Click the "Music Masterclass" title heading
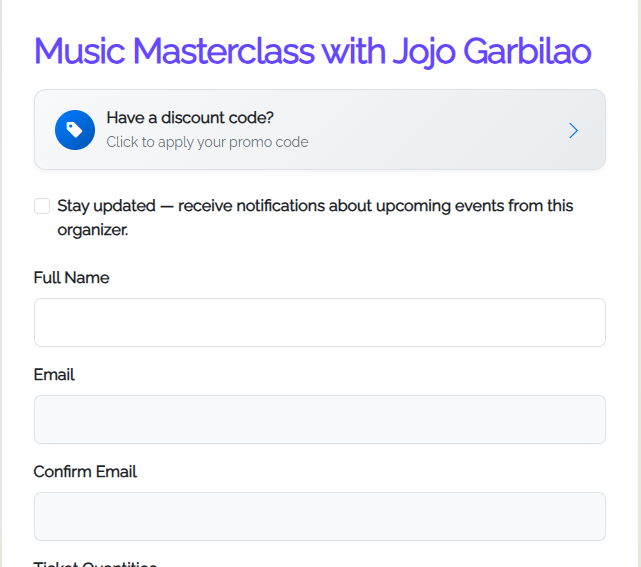 click(x=175, y=51)
